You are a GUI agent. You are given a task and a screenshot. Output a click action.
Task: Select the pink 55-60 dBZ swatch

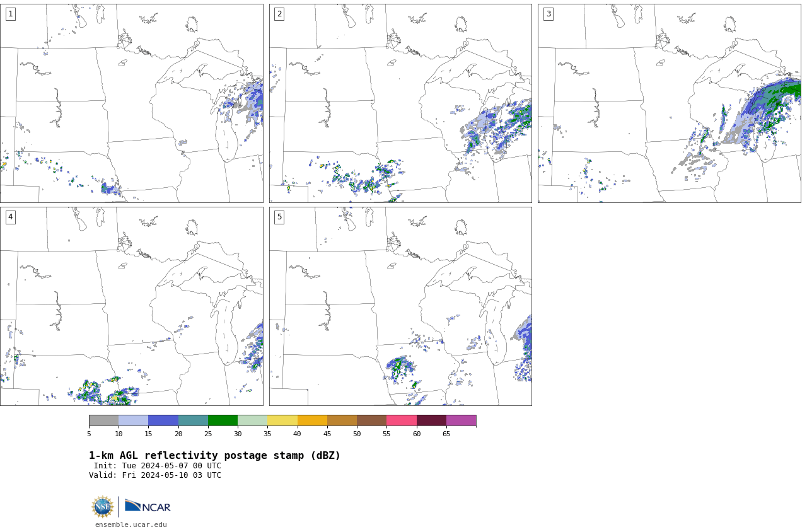(x=402, y=420)
